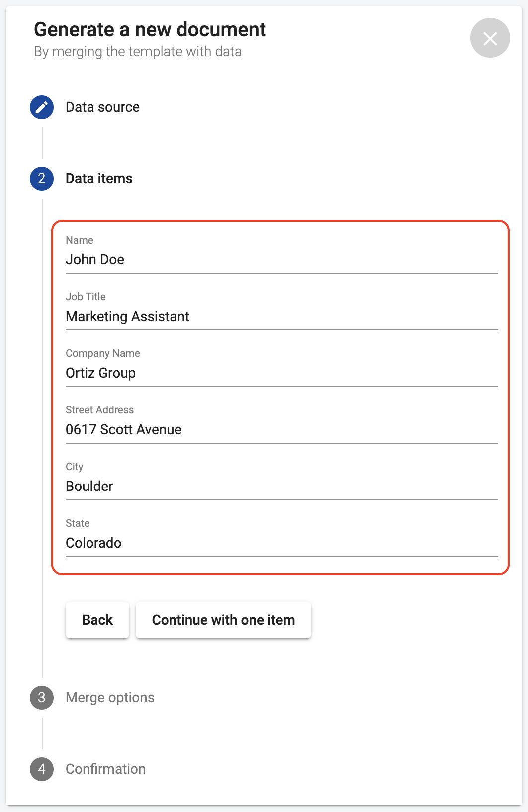The width and height of the screenshot is (528, 812).
Task: Click the pencil edit icon for Data source
Action: pos(42,107)
